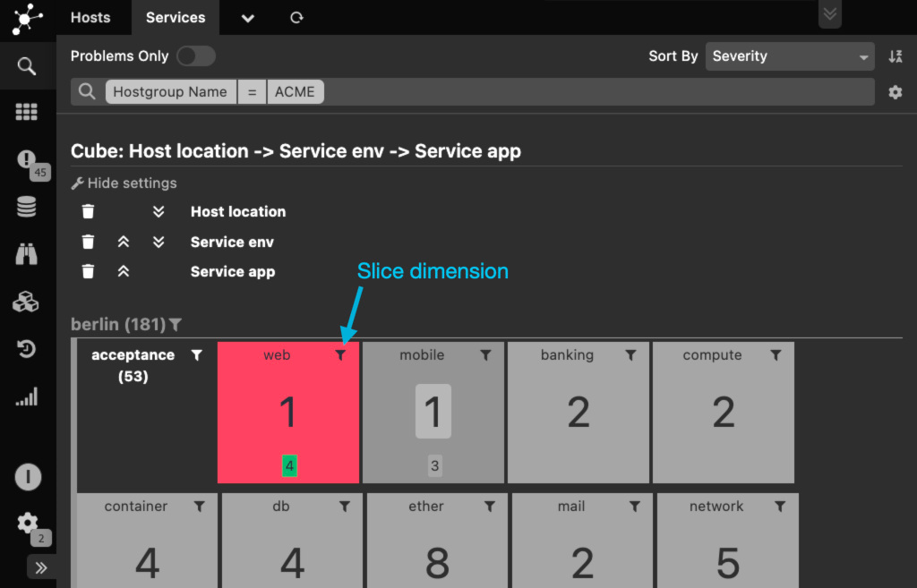Open the filter settings gear icon
The height and width of the screenshot is (588, 917).
point(896,92)
